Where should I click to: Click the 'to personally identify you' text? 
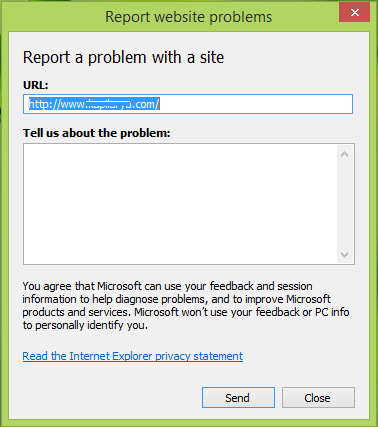click(85, 325)
